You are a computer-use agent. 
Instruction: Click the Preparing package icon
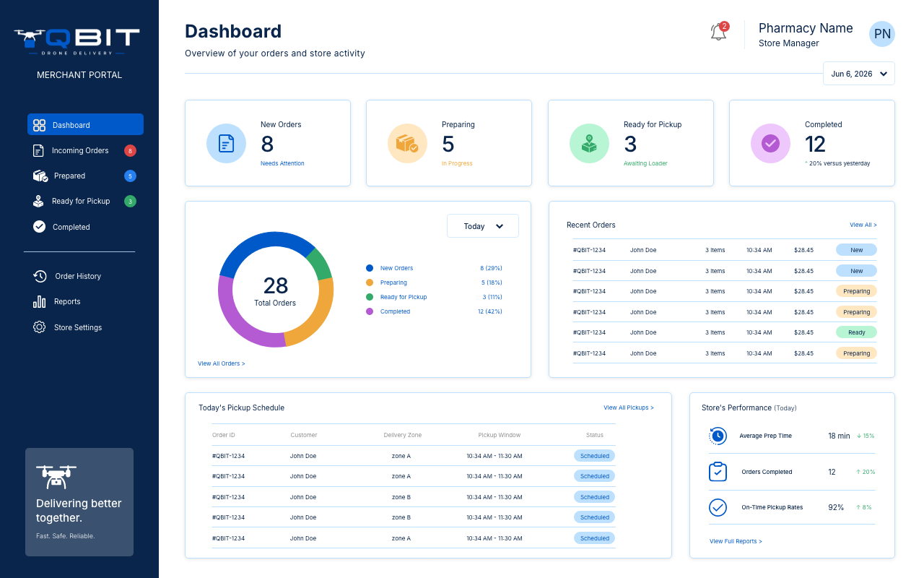tap(408, 143)
